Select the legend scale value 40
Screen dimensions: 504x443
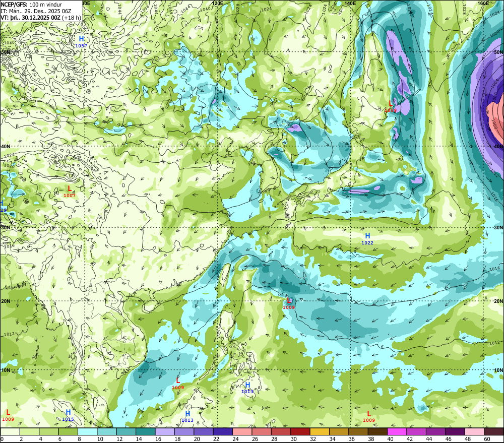(390, 439)
